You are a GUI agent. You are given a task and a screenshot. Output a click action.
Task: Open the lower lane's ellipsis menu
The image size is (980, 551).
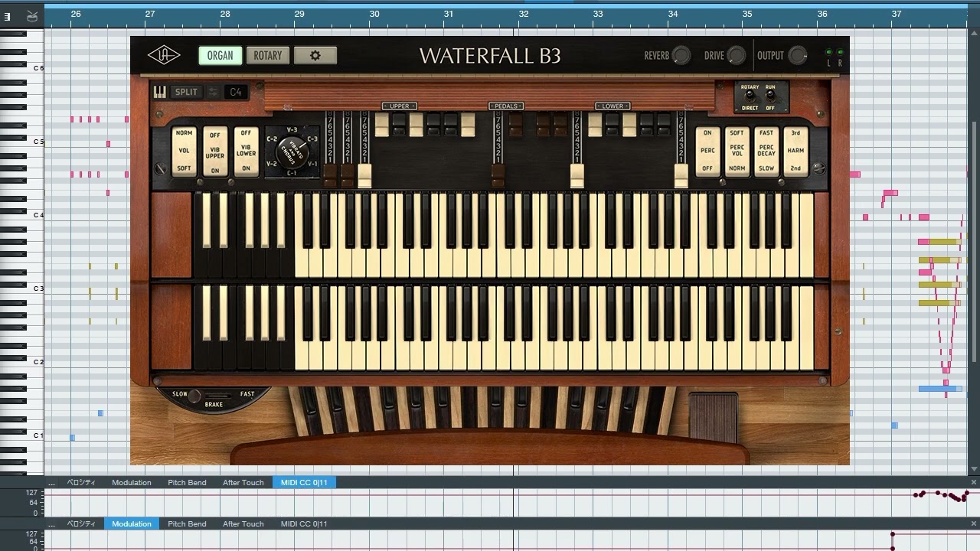(52, 523)
